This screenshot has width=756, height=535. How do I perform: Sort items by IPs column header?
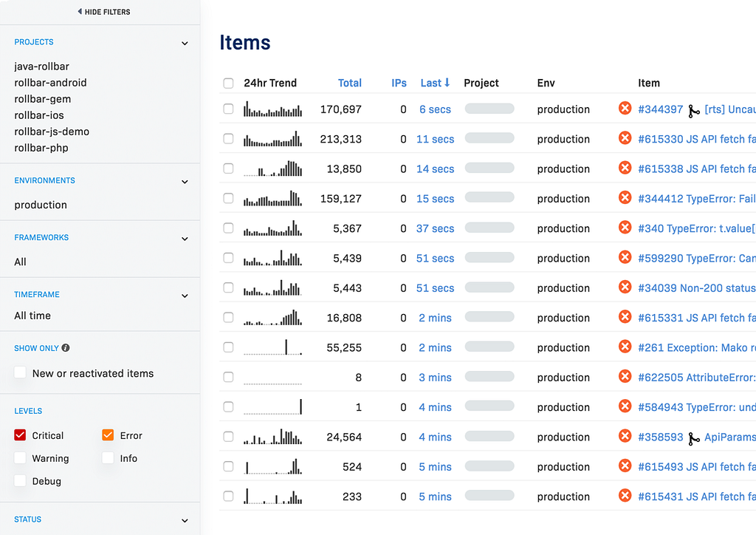coord(399,83)
